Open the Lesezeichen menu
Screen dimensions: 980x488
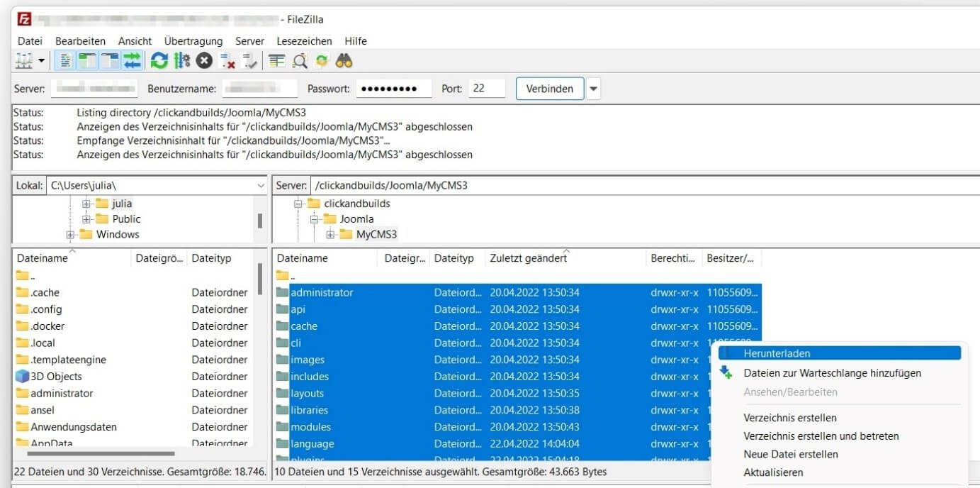304,41
